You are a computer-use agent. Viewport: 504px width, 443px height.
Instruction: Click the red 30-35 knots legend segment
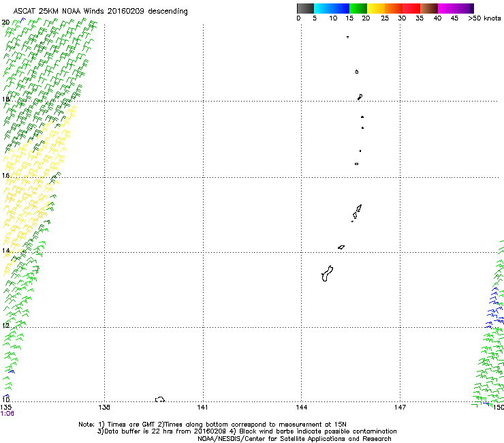(411, 8)
